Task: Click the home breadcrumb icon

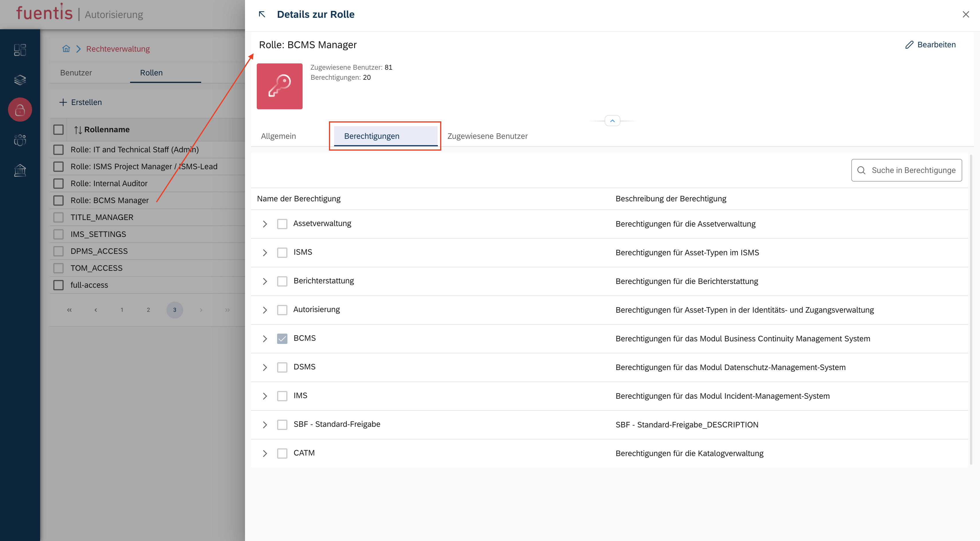Action: click(66, 49)
